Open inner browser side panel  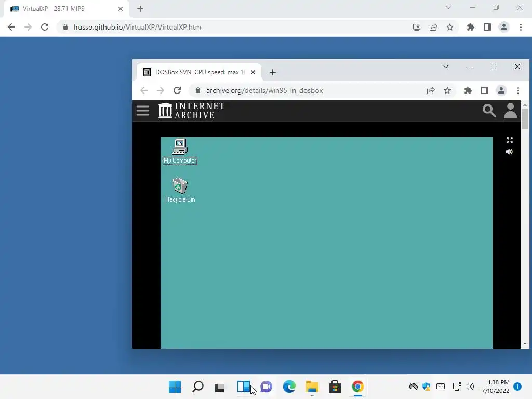pos(485,90)
